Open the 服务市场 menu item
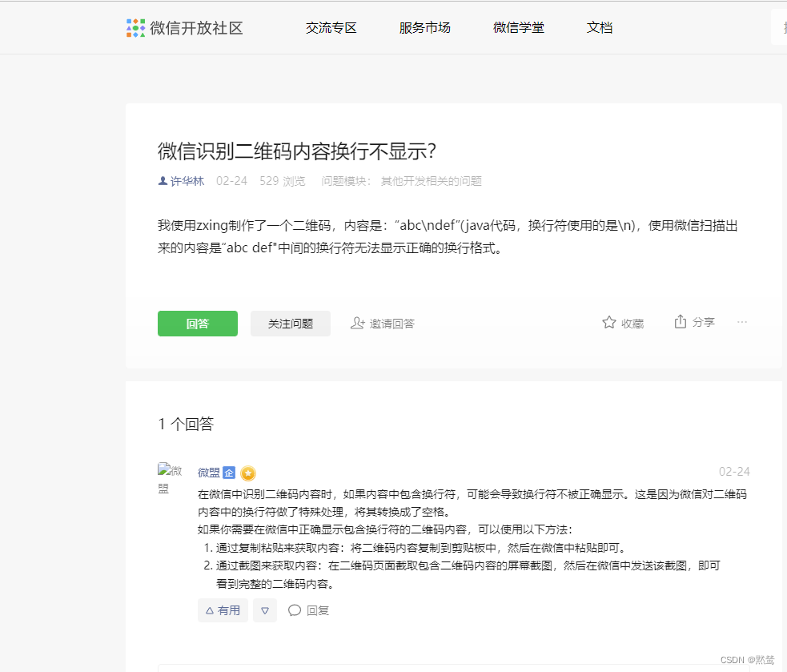 424,28
